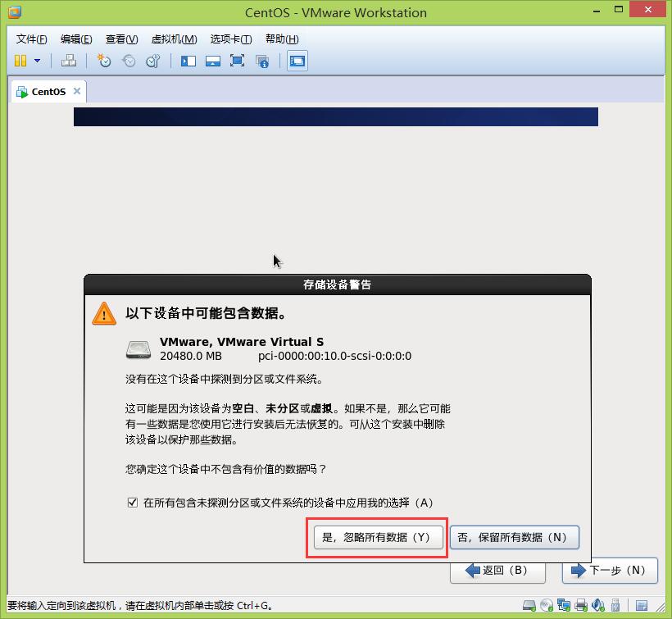Switch to Unity mode with toolbar icon
This screenshot has width=672, height=619.
coord(262,60)
